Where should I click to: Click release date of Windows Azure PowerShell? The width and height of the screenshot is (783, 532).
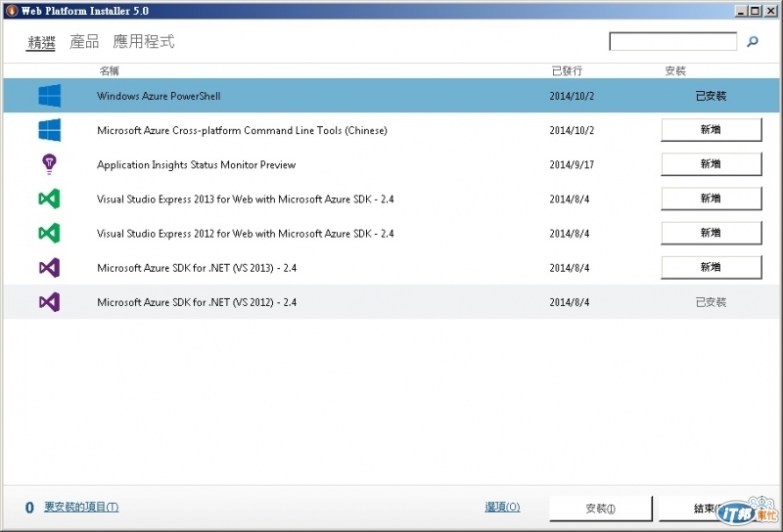(572, 96)
